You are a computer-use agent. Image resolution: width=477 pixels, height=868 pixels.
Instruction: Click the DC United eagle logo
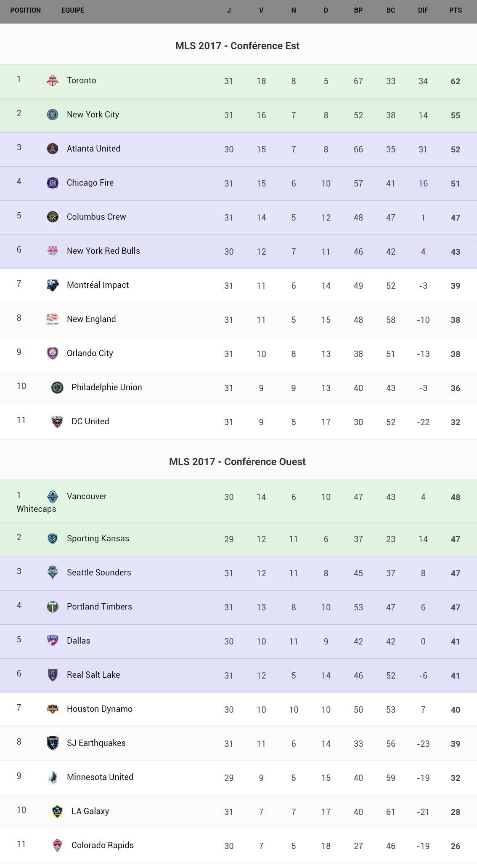click(57, 421)
